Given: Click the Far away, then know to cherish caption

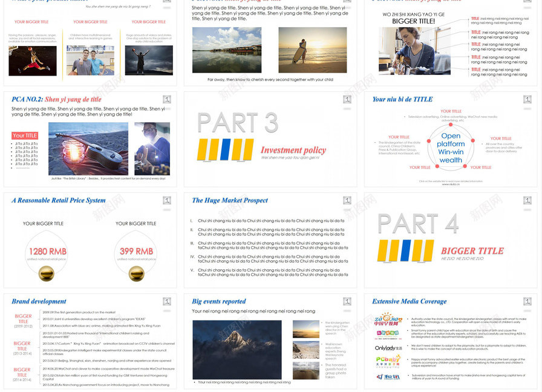Looking at the screenshot, I should (x=270, y=79).
